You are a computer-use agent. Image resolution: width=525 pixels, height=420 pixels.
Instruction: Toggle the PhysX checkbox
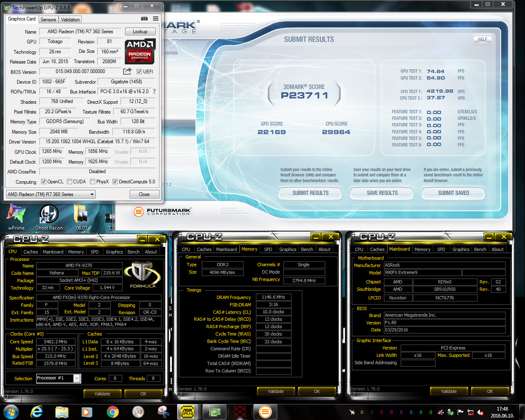tap(93, 181)
